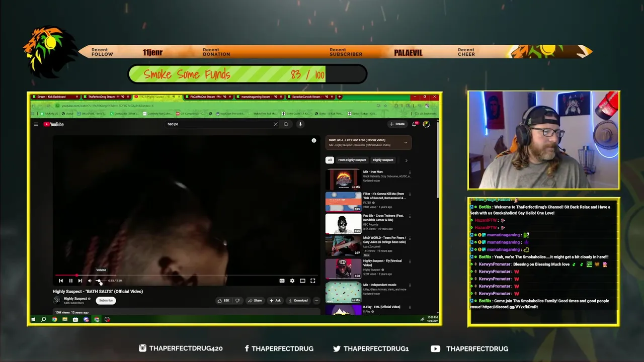Image resolution: width=644 pixels, height=362 pixels.
Task: Open the Mix - Iron Man thumbnail
Action: [x=343, y=179]
